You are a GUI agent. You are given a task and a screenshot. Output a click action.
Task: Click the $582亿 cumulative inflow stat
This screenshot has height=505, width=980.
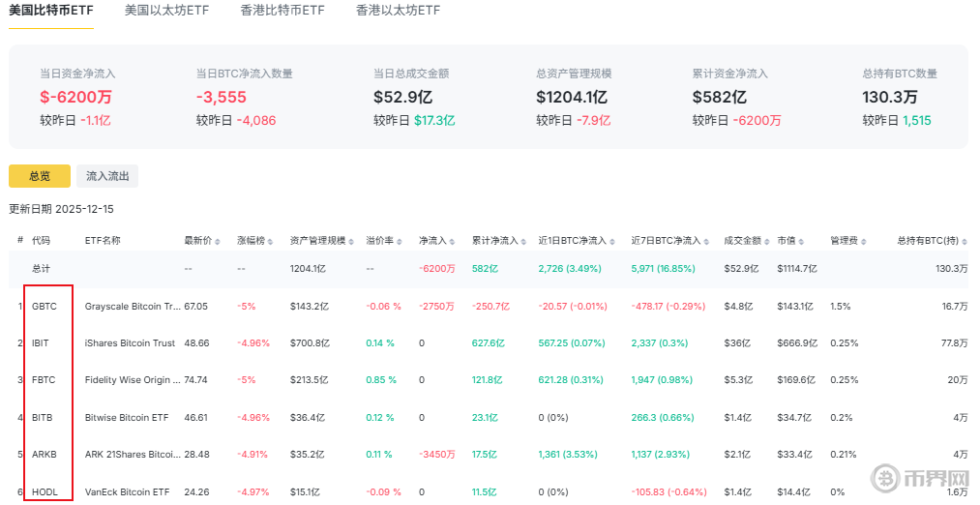coord(720,97)
